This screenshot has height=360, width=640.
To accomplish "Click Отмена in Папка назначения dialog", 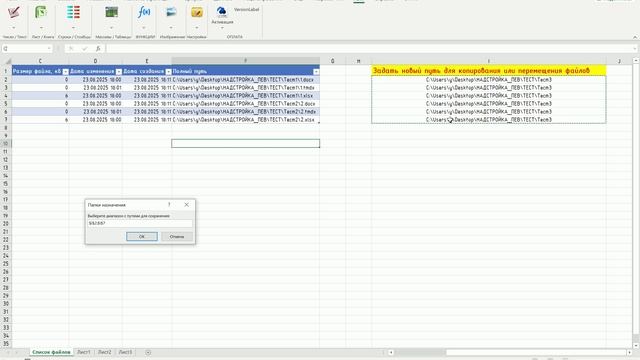I will pos(177,237).
